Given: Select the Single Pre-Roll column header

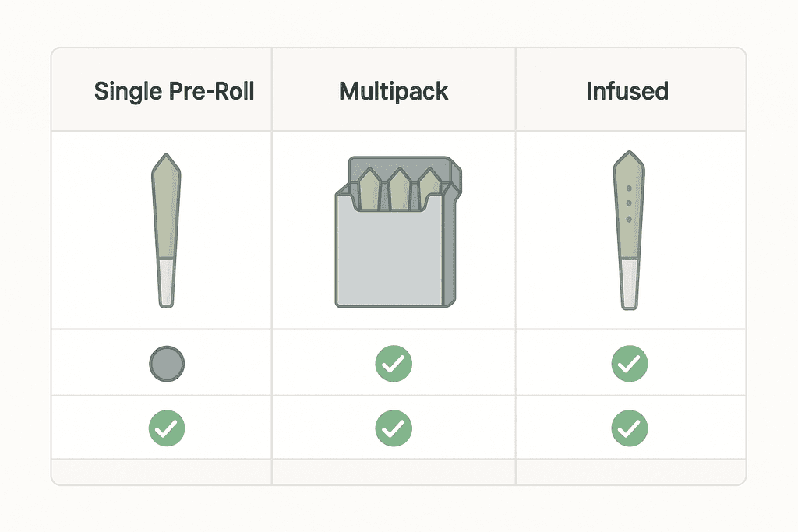Looking at the screenshot, I should (174, 91).
